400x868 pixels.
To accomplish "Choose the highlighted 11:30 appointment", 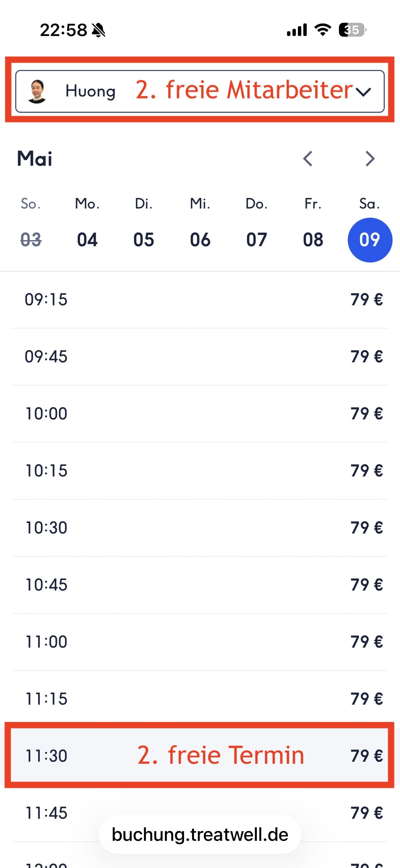I will pyautogui.click(x=199, y=756).
